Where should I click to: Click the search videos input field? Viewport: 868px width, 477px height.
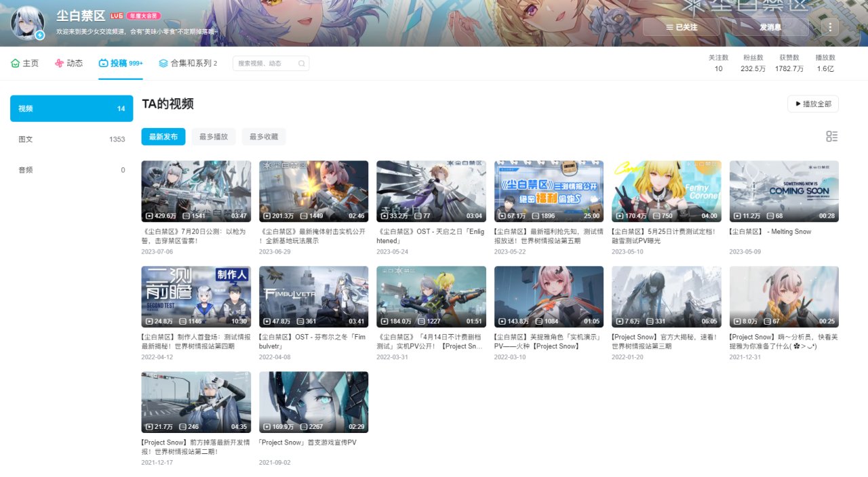click(x=266, y=64)
